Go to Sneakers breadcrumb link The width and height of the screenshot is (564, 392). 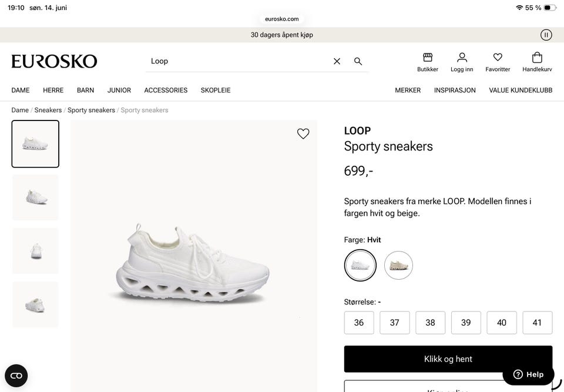(x=48, y=110)
